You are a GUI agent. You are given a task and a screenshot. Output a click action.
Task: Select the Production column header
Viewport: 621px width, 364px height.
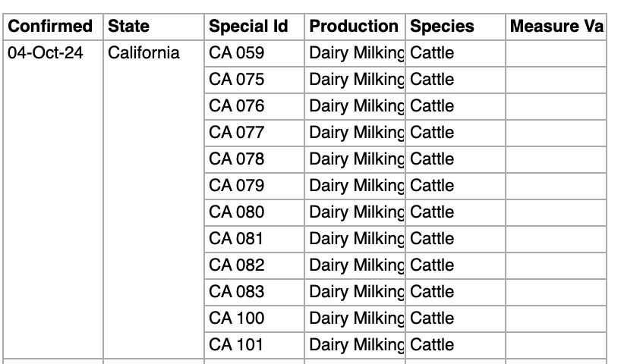click(354, 27)
